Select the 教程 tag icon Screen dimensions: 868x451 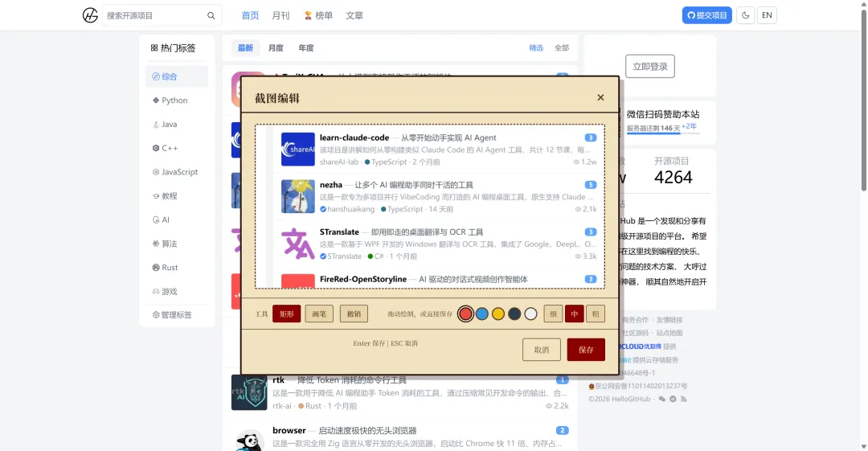pos(156,195)
